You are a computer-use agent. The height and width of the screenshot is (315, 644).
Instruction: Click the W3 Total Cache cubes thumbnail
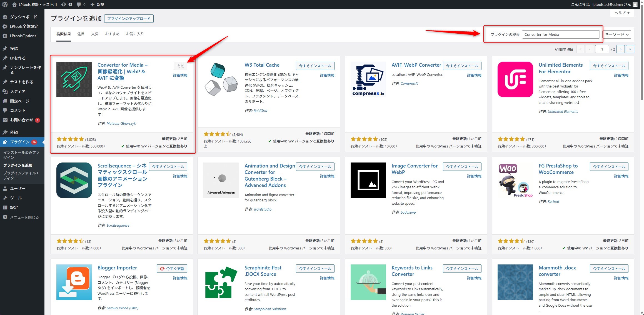point(221,79)
